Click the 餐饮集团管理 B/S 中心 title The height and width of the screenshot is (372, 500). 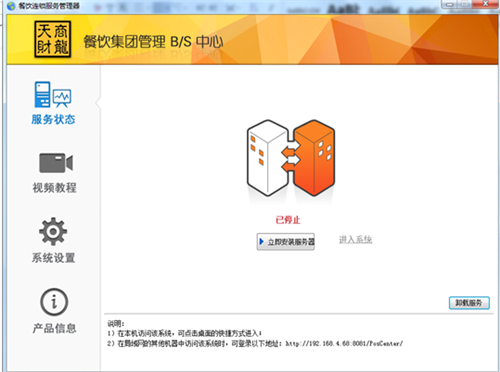click(153, 42)
